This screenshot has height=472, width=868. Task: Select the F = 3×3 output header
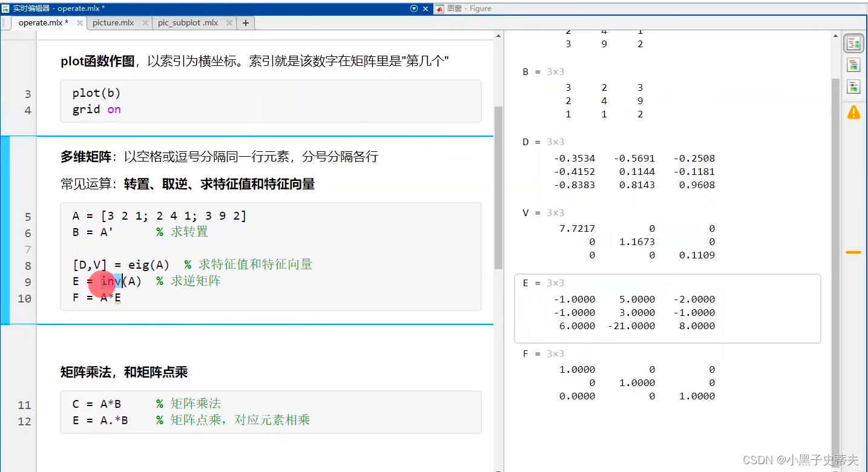coord(544,353)
